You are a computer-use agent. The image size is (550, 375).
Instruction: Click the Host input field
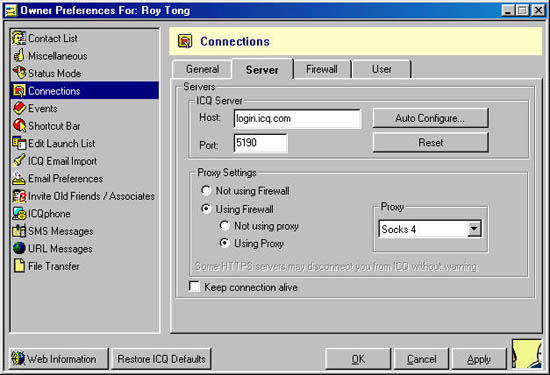point(297,119)
